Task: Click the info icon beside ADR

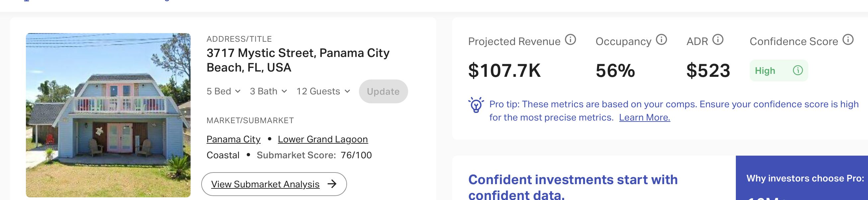Action: [x=718, y=40]
